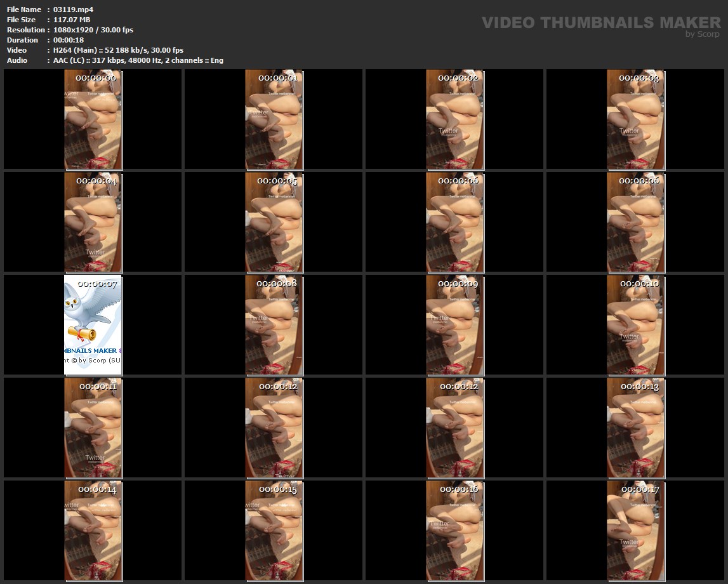The width and height of the screenshot is (728, 584).
Task: Select the thumbnail stamped 00:00:01
Action: [274, 119]
